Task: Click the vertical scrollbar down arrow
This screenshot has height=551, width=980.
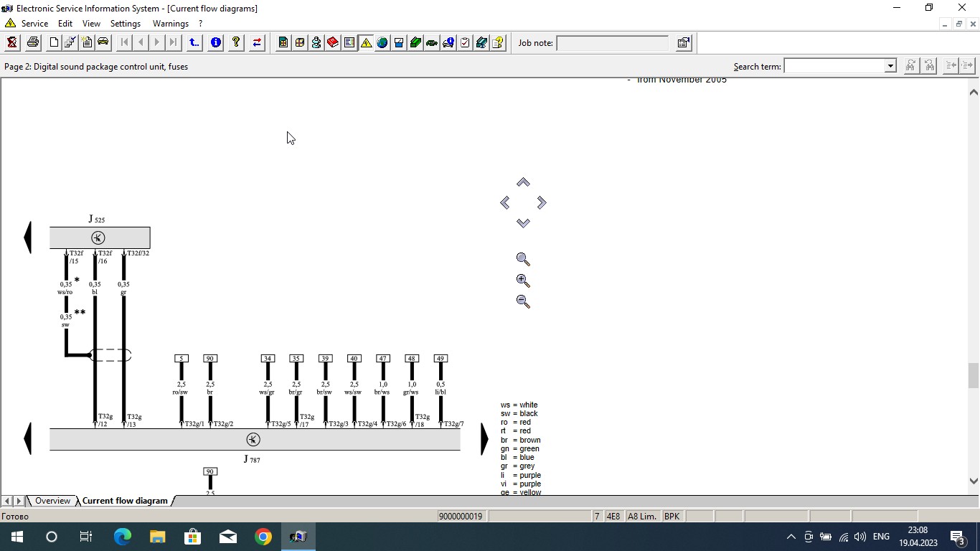Action: pos(974,481)
